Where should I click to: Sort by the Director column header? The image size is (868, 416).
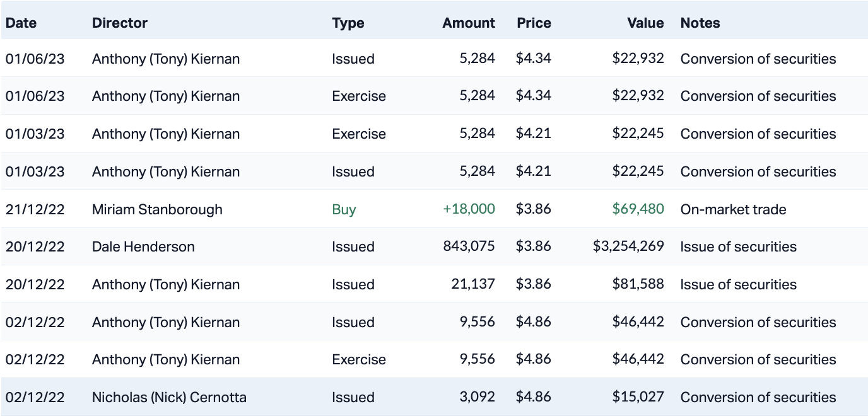pyautogui.click(x=120, y=23)
